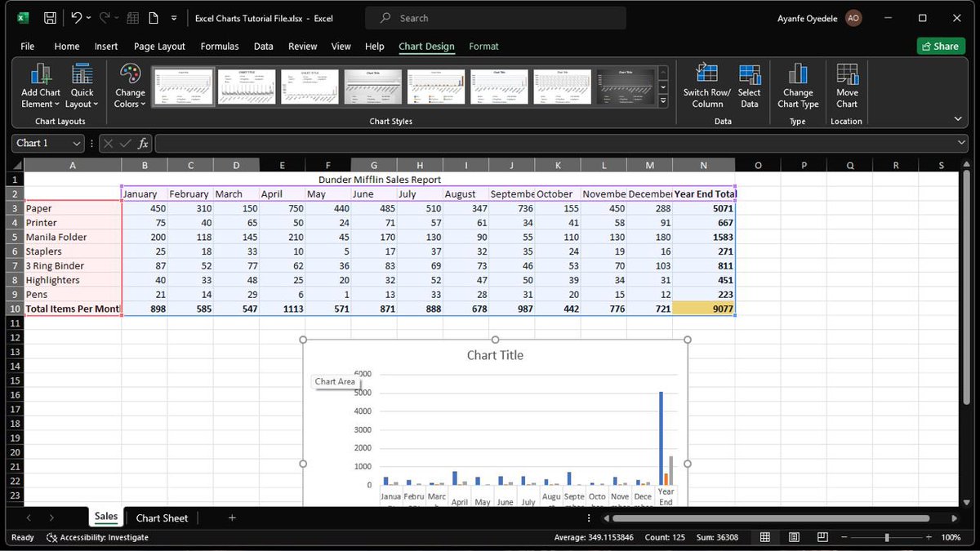Open the Data tab
This screenshot has width=980, height=551.
click(x=263, y=47)
